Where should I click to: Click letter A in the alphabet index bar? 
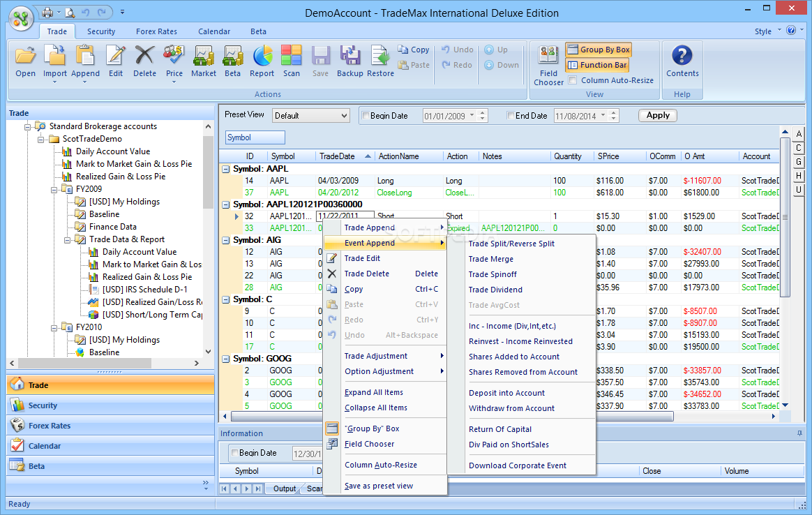click(x=799, y=134)
